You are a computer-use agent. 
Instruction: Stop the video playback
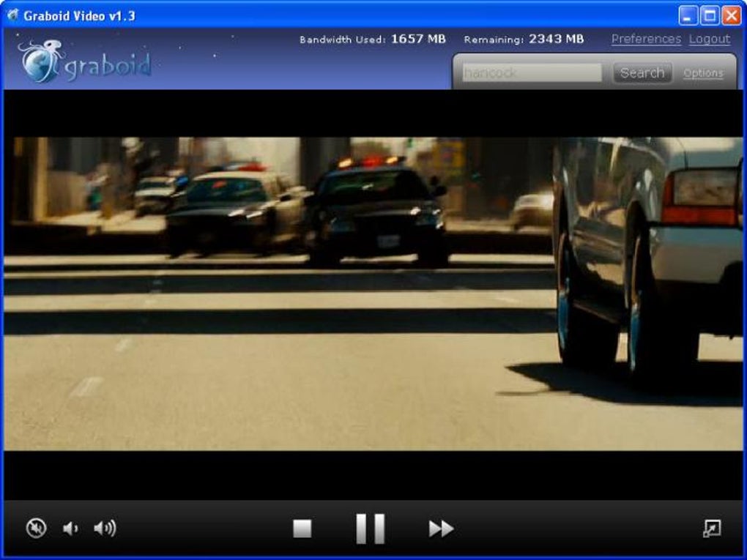(x=302, y=529)
